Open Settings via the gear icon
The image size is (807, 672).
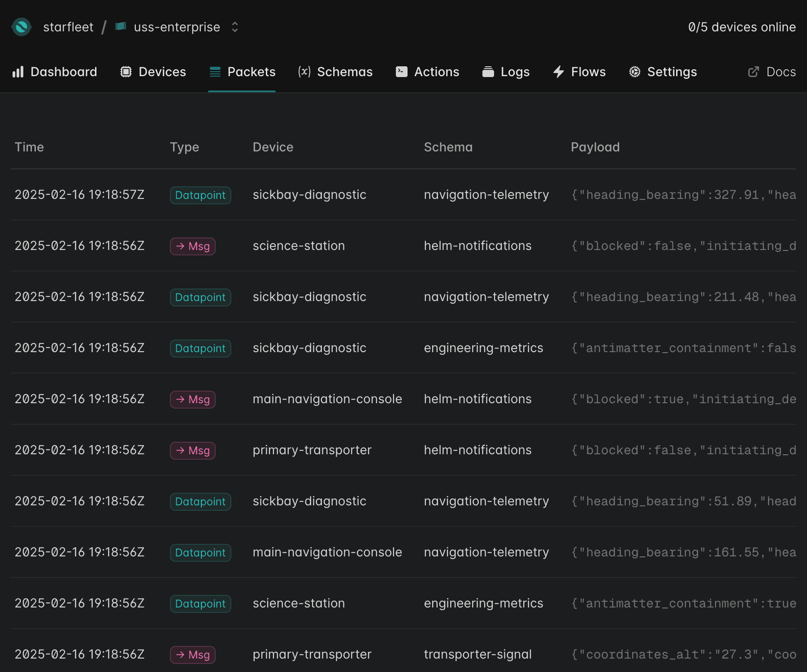tap(634, 72)
